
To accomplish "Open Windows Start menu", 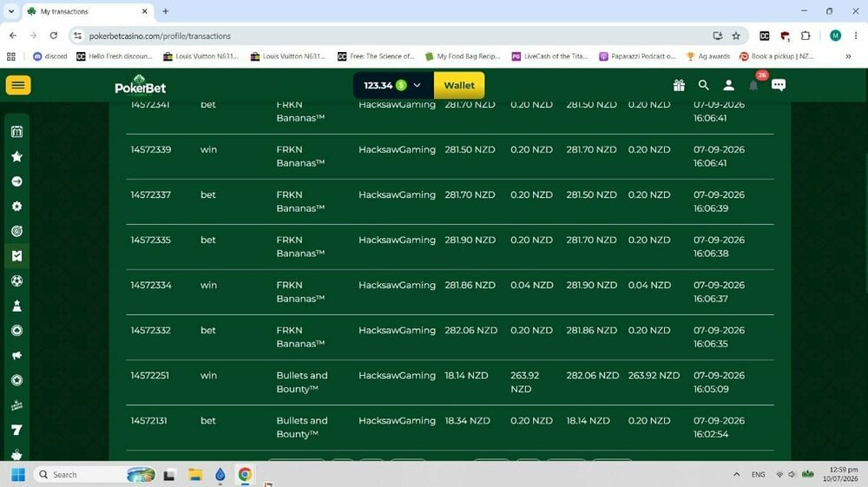I will [x=17, y=475].
